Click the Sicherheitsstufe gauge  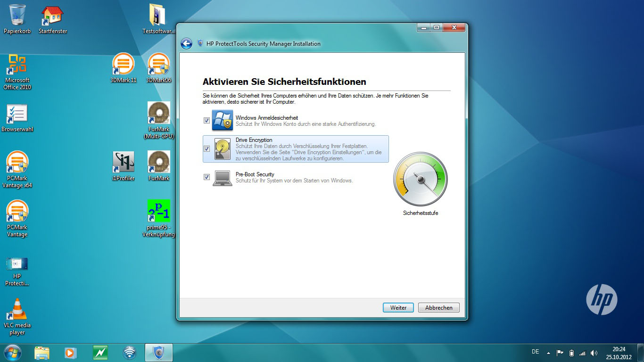tap(421, 179)
